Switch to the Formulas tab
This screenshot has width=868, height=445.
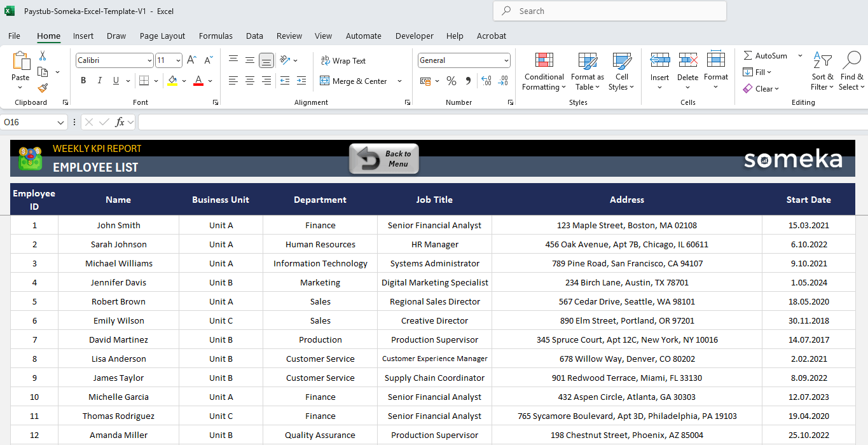coord(216,36)
